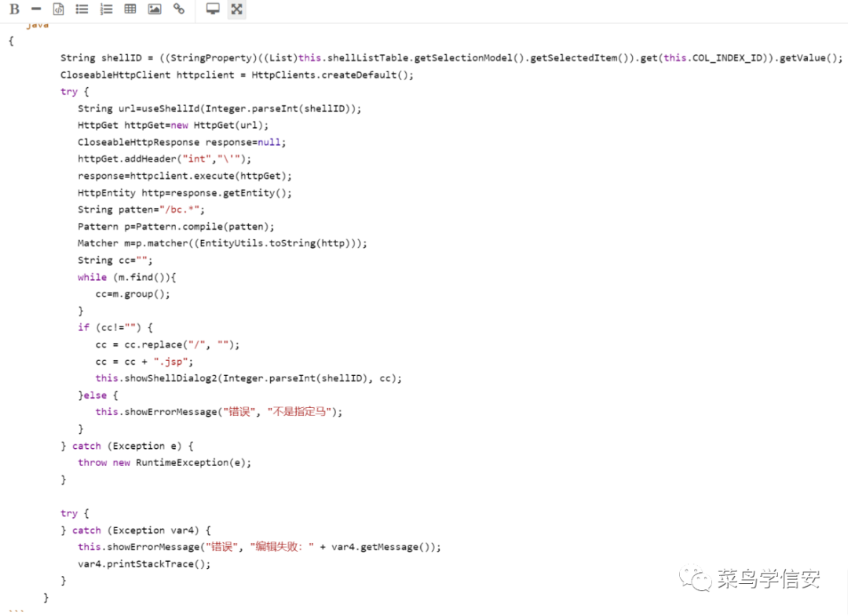Image resolution: width=848 pixels, height=616 pixels.
Task: Click '} catch (Exception var4) {' line
Action: 136,530
